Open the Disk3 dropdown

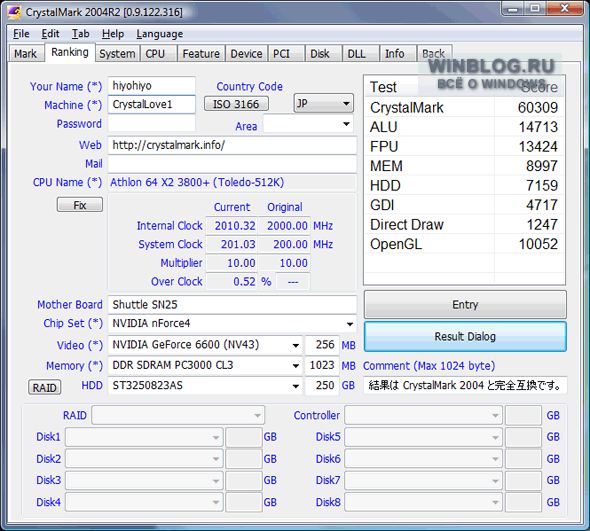(144, 481)
